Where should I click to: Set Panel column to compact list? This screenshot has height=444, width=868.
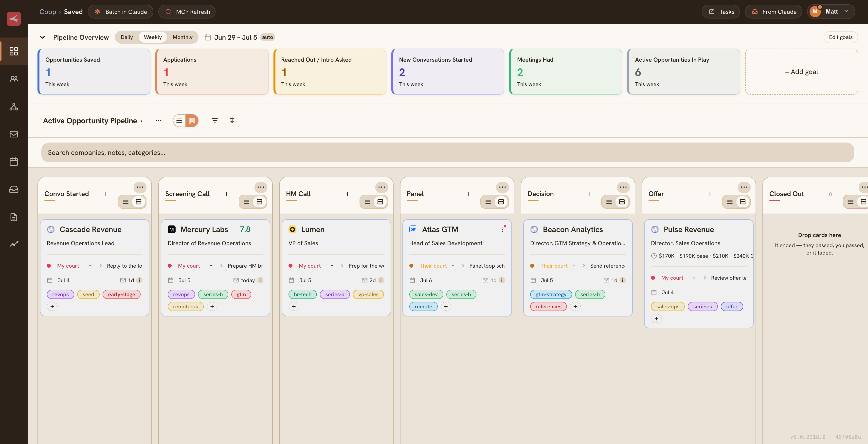click(488, 202)
